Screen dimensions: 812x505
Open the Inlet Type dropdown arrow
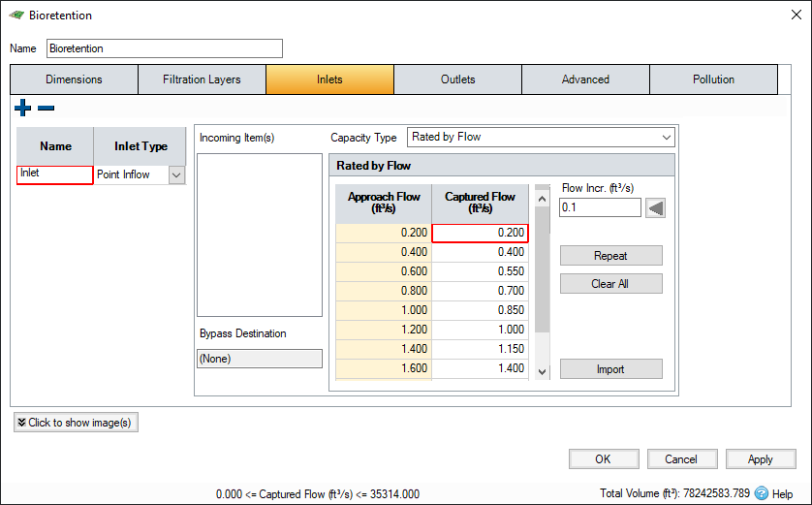[x=176, y=174]
